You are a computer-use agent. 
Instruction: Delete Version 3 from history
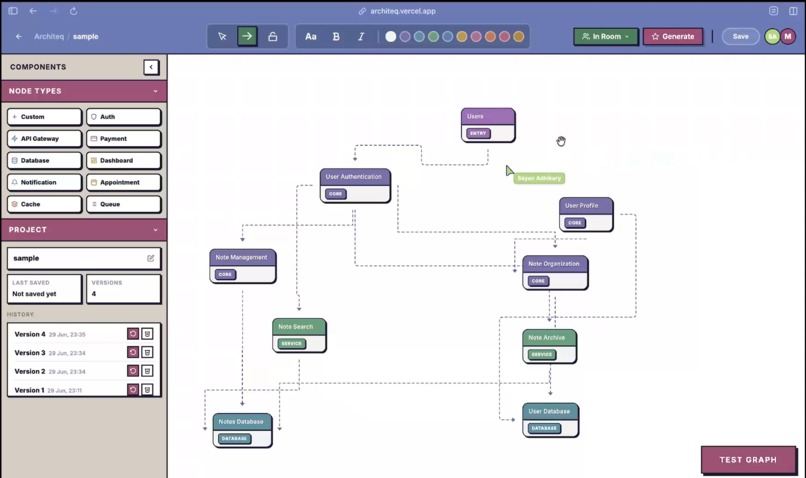click(x=147, y=353)
